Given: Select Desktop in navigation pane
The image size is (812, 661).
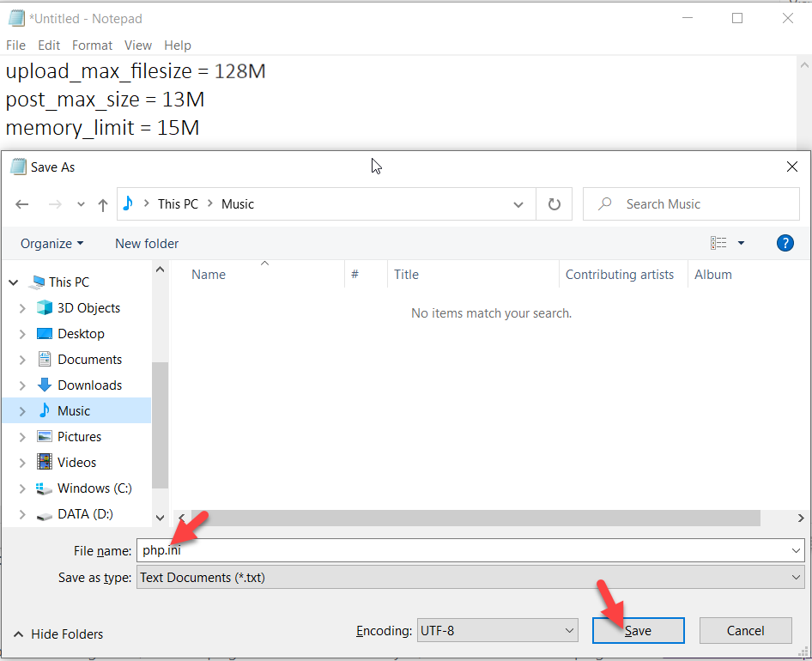Looking at the screenshot, I should [x=81, y=334].
